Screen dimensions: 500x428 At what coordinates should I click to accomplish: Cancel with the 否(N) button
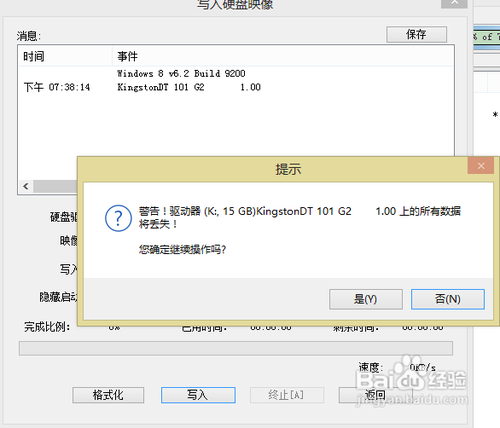pyautogui.click(x=448, y=299)
